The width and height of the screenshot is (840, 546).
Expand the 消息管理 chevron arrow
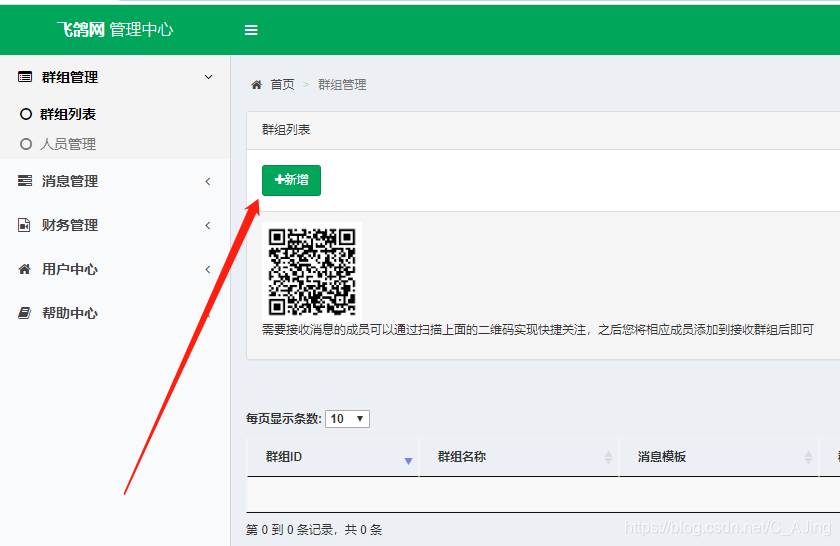[208, 182]
